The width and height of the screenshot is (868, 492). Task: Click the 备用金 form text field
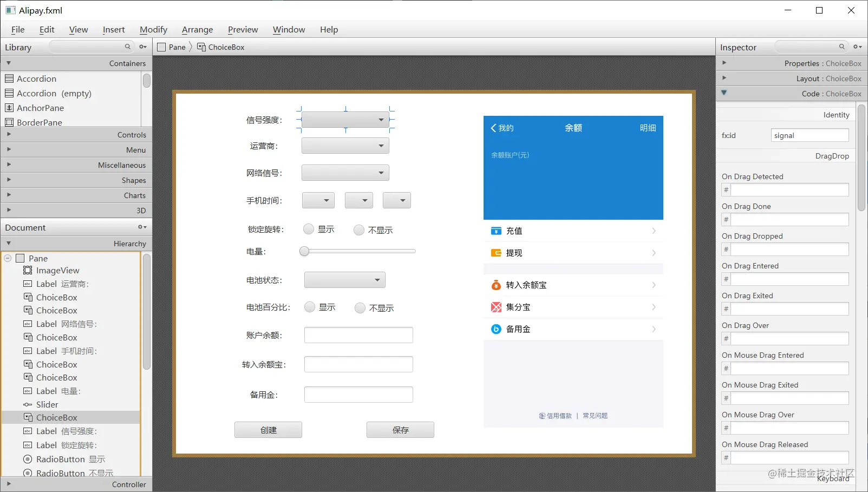click(x=358, y=395)
